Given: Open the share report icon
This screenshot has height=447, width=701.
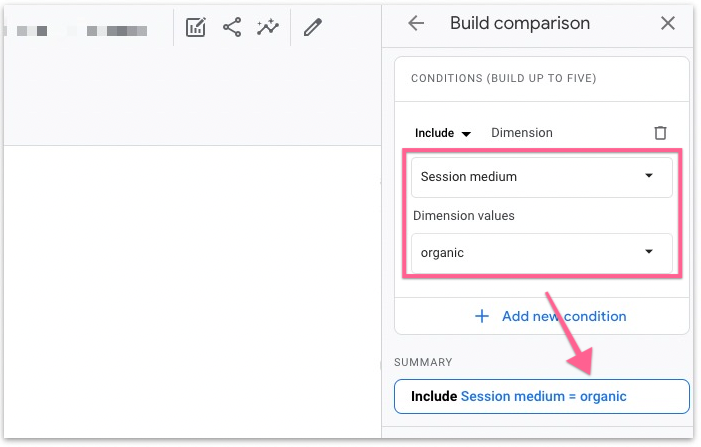Looking at the screenshot, I should (x=232, y=28).
